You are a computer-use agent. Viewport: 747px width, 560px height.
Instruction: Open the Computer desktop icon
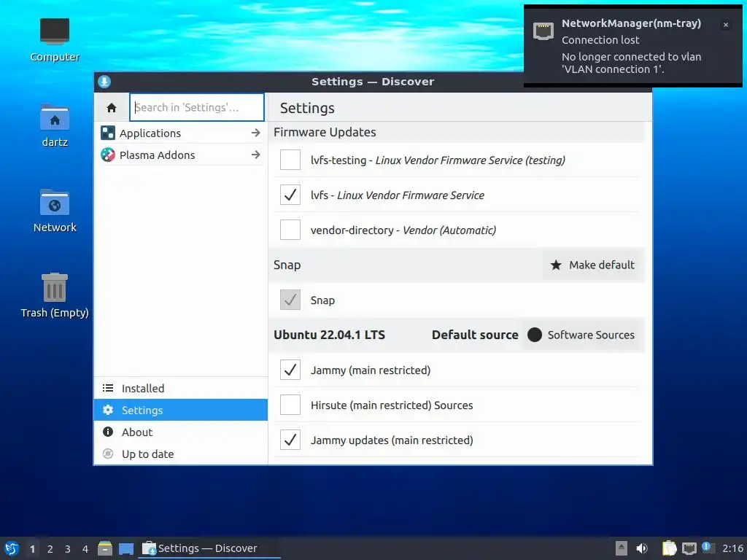pos(55,39)
